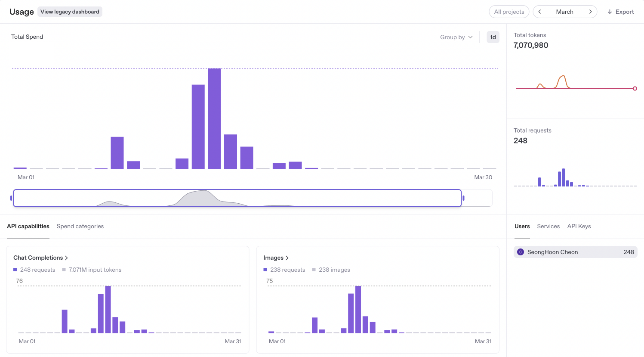Click the Export download arrow icon
644x357 pixels.
(x=610, y=12)
